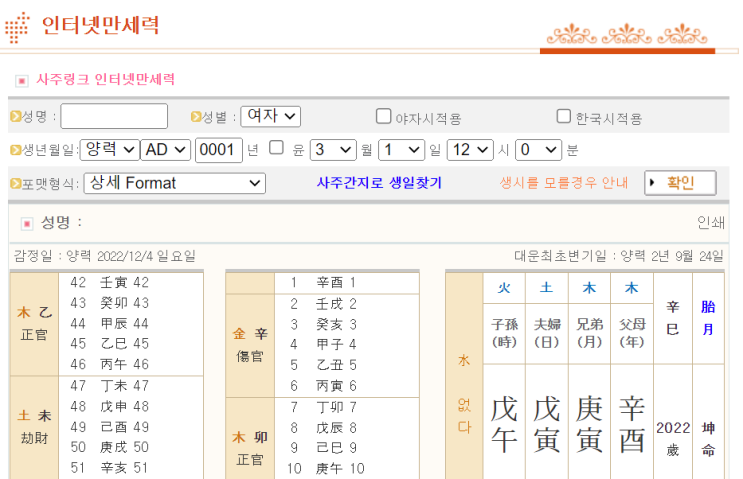Click the arrow icon beside 생년월일 label
743x479 pixels.
pos(16,150)
